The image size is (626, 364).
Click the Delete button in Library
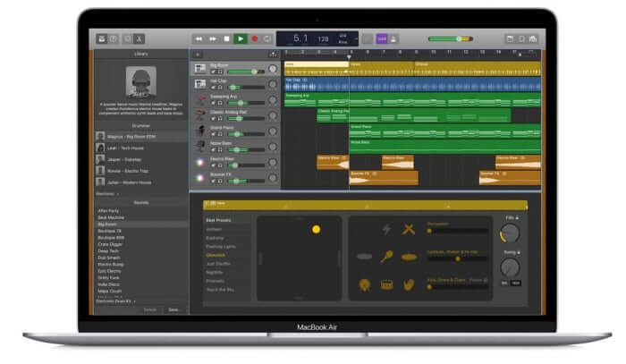click(150, 309)
